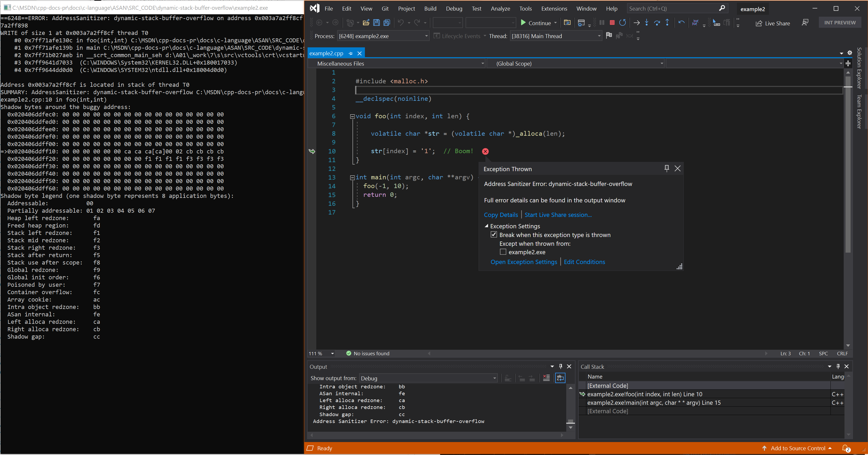Viewport: 868px width, 455px height.
Task: Open the Debug menu item
Action: point(455,8)
